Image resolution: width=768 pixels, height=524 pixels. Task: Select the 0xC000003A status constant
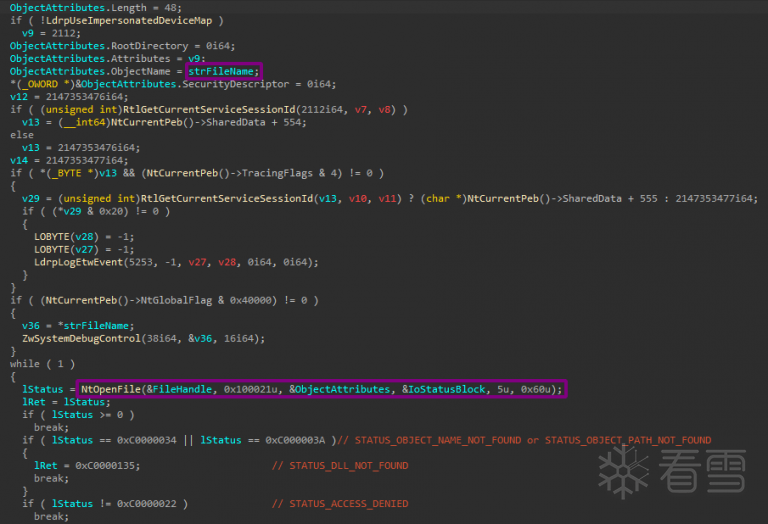click(x=295, y=441)
